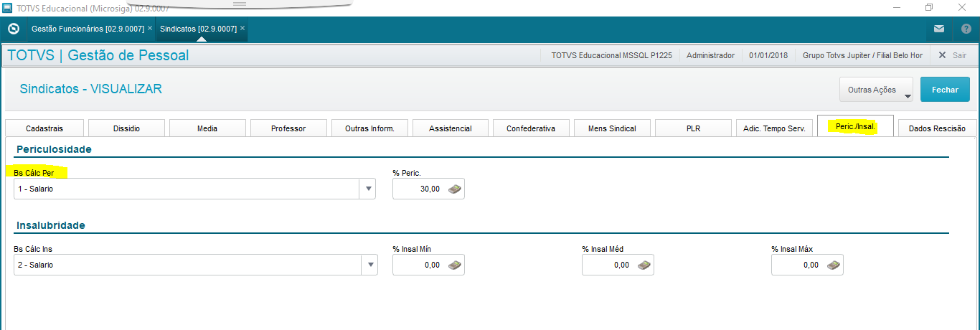
Task: Select the Peric./Insal. tab
Action: click(x=855, y=126)
